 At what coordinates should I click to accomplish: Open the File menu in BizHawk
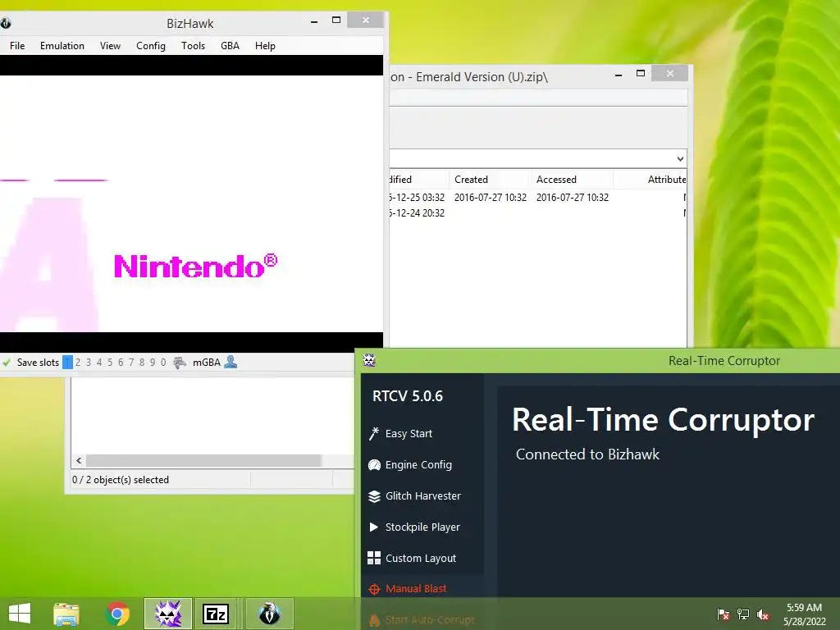pyautogui.click(x=17, y=46)
